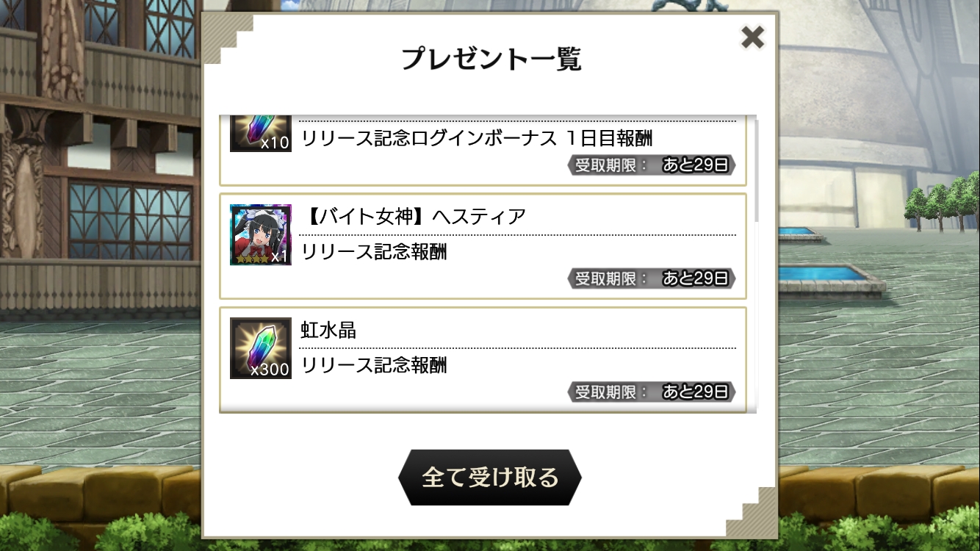Tap the あと29日 badge on ヘスティア row
This screenshot has width=980, height=551.
695,278
